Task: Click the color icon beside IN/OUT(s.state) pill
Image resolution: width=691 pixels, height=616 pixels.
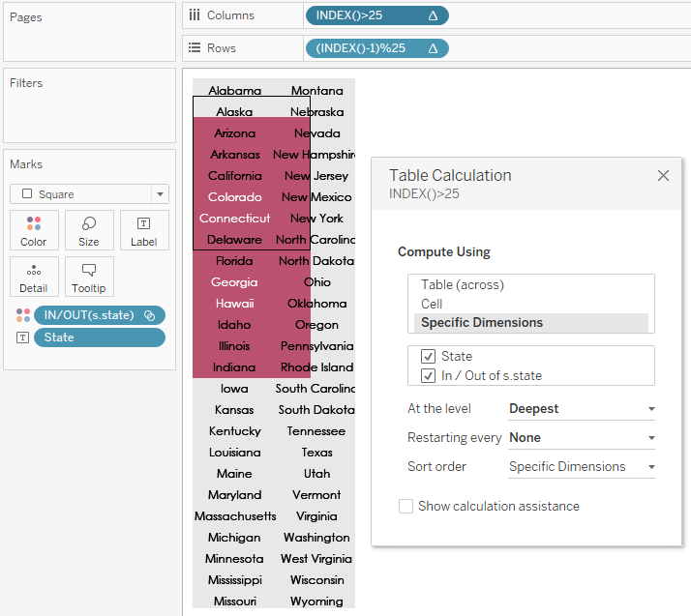Action: (x=22, y=315)
